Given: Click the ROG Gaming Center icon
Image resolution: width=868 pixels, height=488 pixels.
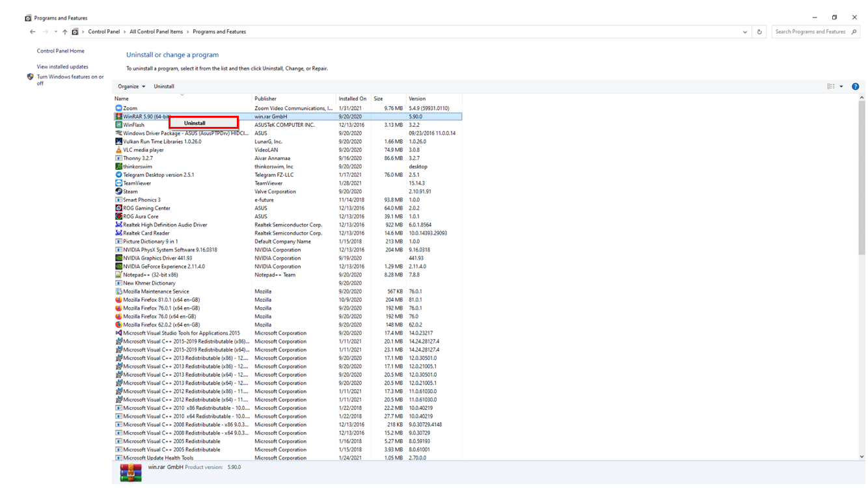Looking at the screenshot, I should (118, 208).
